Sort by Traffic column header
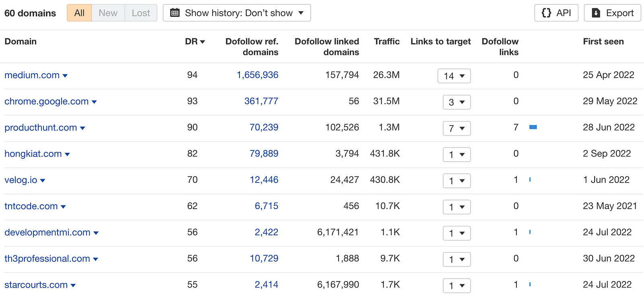Image resolution: width=644 pixels, height=298 pixels. [x=386, y=41]
